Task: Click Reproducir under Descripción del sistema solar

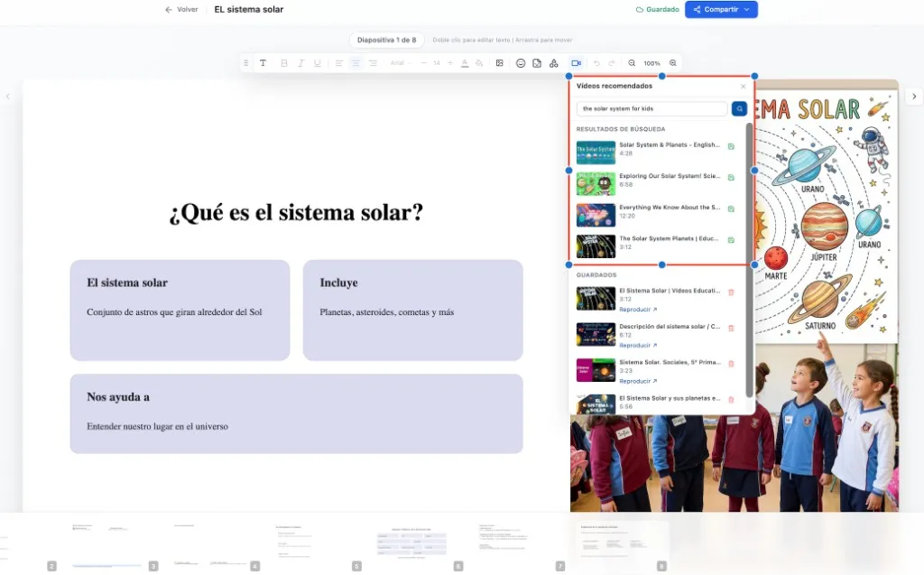Action: point(638,345)
